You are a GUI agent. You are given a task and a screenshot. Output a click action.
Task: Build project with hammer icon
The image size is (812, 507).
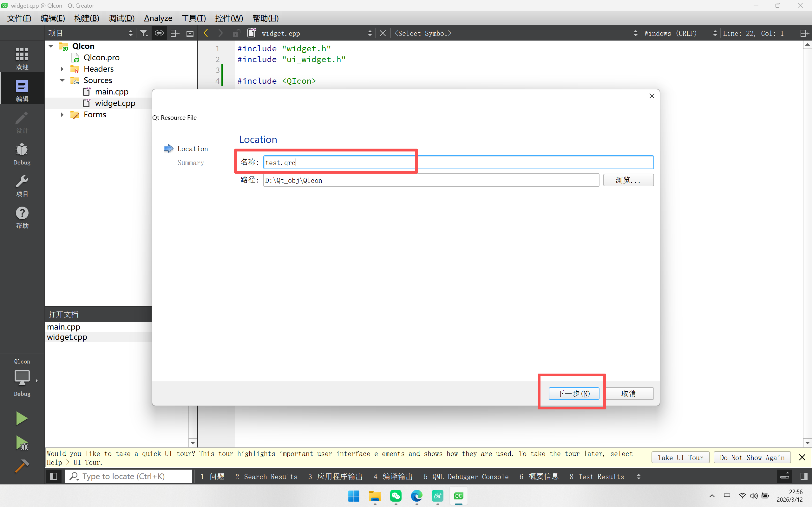coord(22,466)
